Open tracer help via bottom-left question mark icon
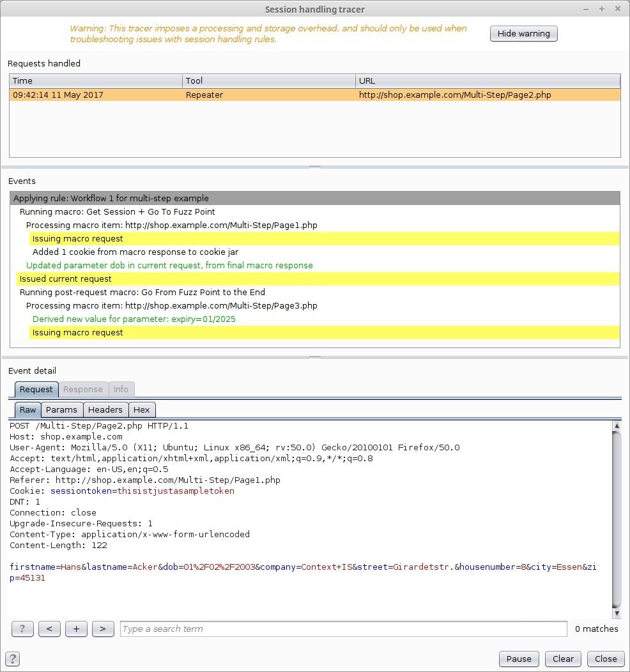 click(x=13, y=659)
